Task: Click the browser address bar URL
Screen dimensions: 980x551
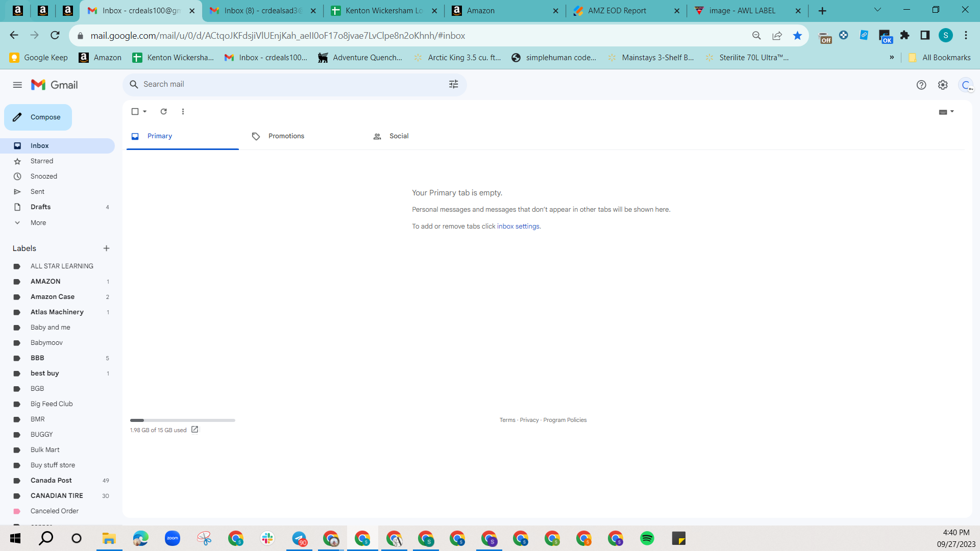Action: point(278,36)
